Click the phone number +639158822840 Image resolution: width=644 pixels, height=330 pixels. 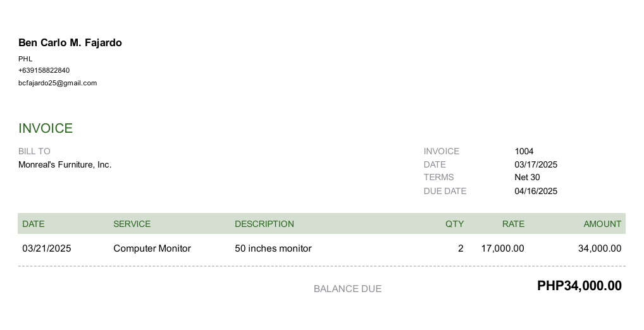click(44, 70)
